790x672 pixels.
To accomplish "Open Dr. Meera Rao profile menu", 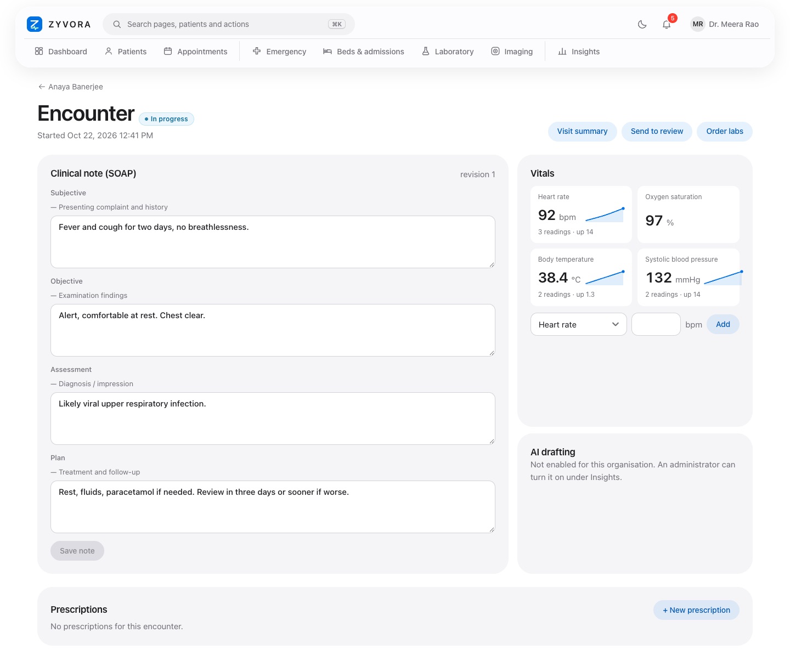I will tap(725, 24).
